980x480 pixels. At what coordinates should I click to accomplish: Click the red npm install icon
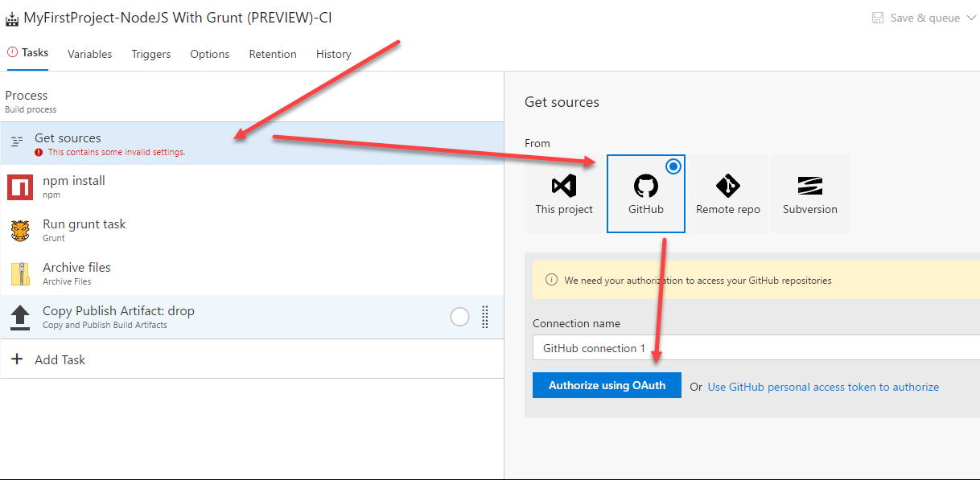[x=20, y=187]
